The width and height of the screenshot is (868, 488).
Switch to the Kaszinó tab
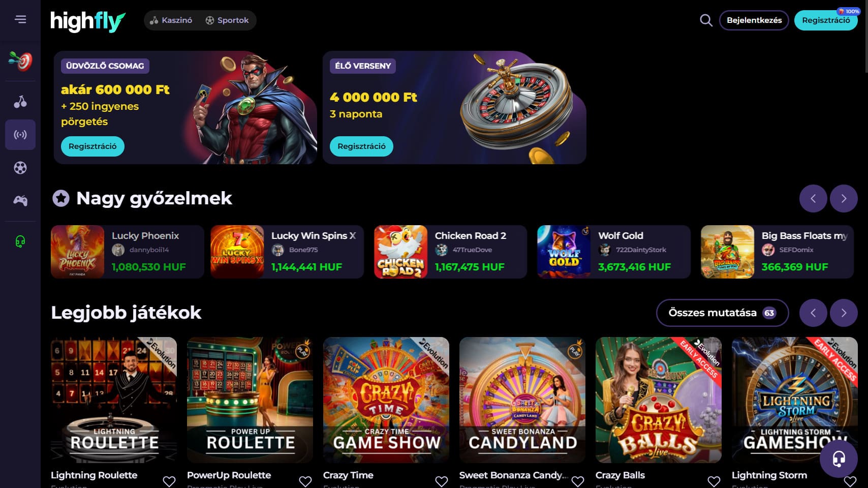(171, 20)
